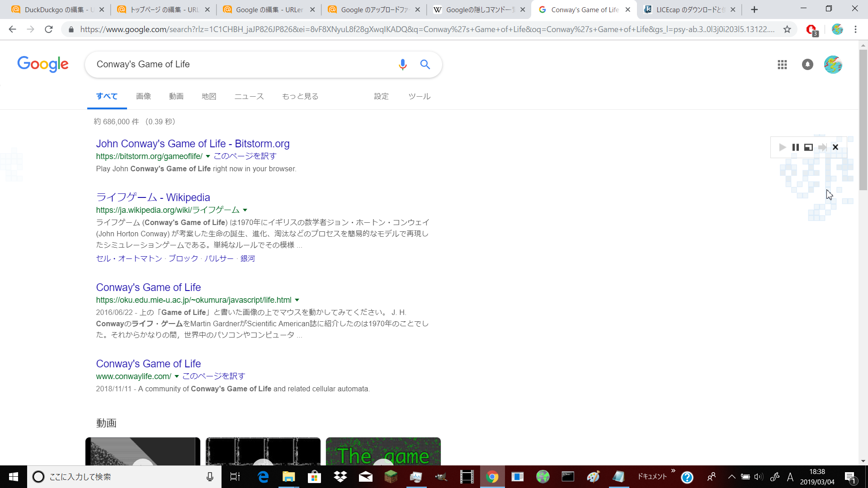
Task: Open the conwaylife.com Game of Life result
Action: click(x=148, y=364)
